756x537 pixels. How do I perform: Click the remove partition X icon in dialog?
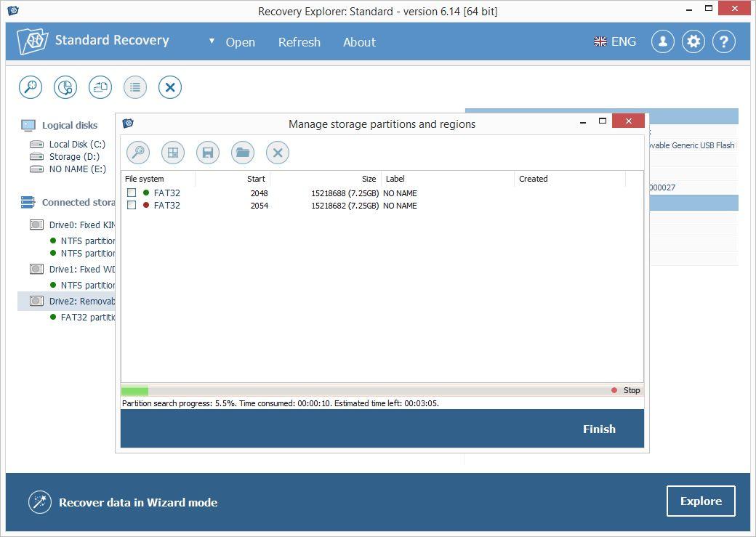(278, 153)
